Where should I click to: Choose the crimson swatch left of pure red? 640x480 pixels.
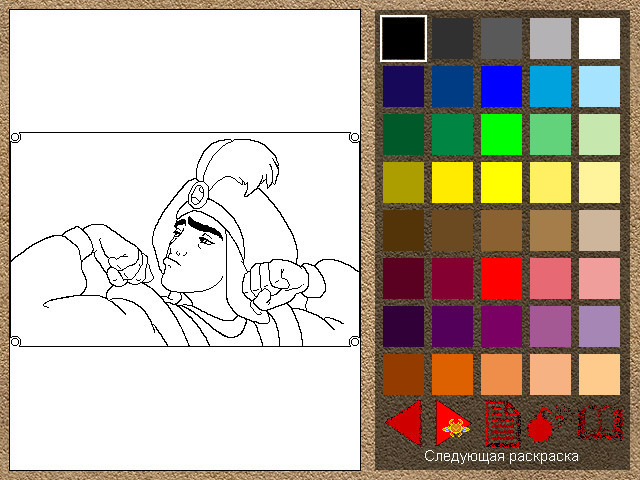click(x=452, y=278)
